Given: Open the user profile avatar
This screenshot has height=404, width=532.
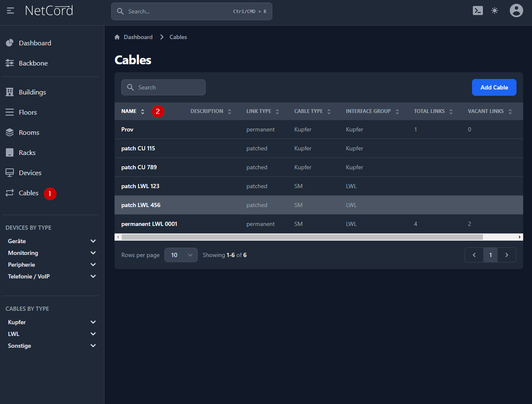Looking at the screenshot, I should 516,11.
